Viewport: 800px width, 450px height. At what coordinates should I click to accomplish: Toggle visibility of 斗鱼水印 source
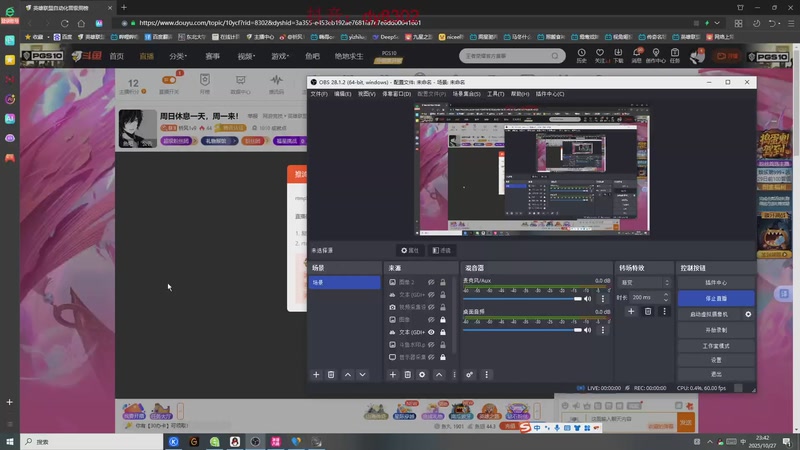coord(431,344)
